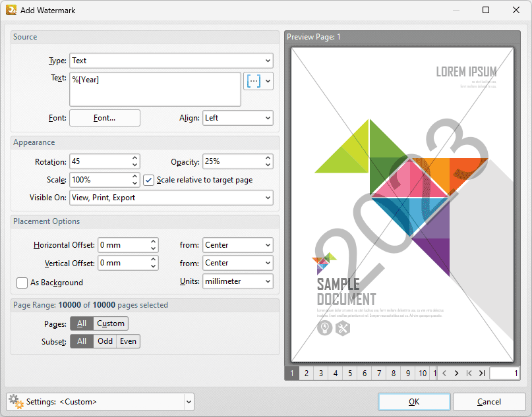Select preview page 6 tab
This screenshot has width=532, height=417.
tap(365, 374)
